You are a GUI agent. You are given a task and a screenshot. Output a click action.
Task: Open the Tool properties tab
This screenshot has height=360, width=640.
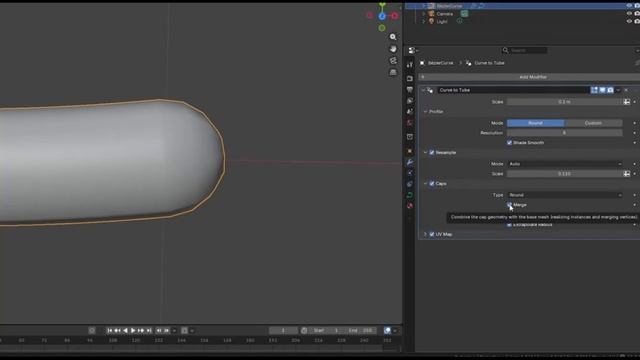click(409, 64)
